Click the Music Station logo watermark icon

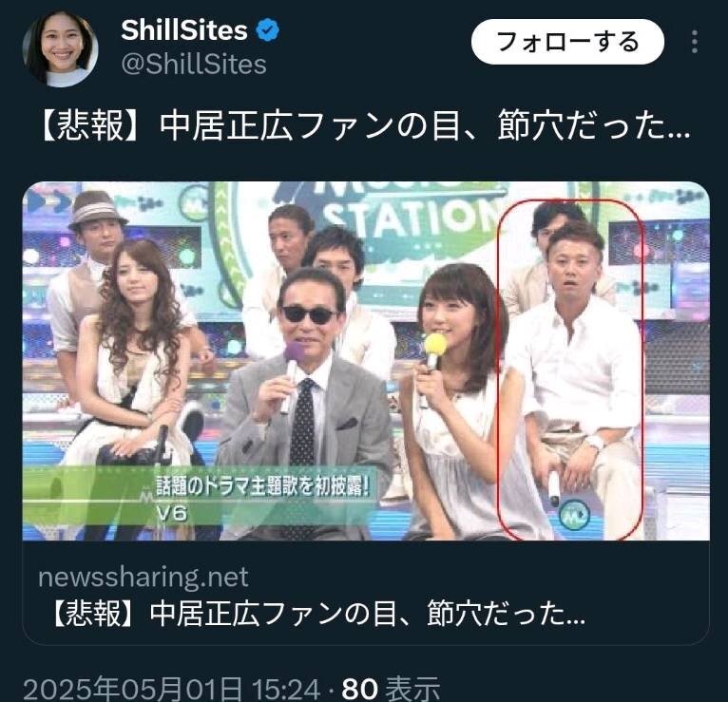[574, 515]
